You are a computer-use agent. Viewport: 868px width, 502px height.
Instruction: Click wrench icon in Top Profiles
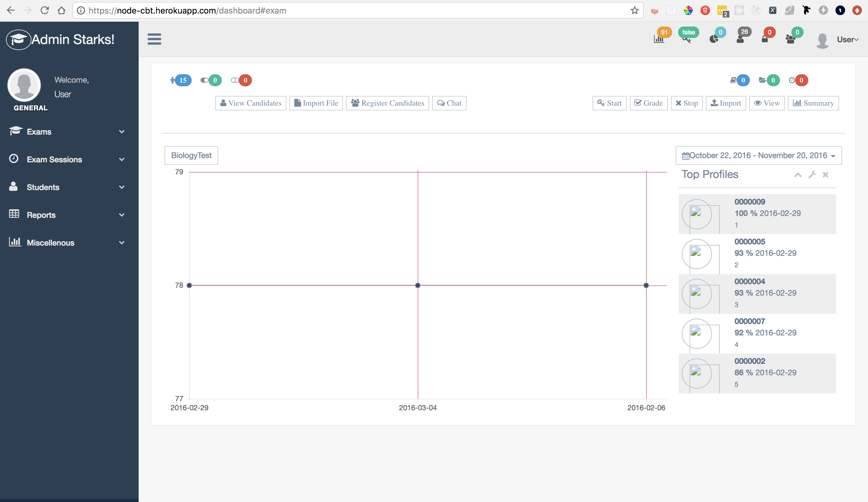pos(812,175)
